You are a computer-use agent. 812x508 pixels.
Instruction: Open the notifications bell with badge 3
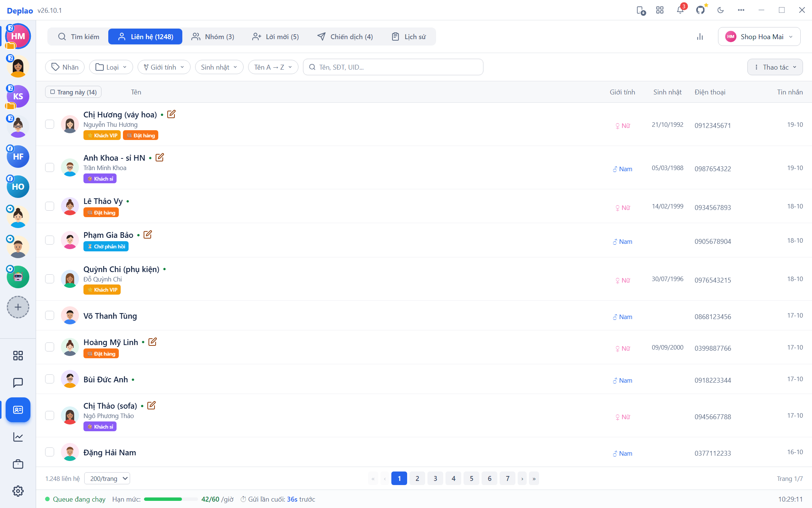point(680,10)
